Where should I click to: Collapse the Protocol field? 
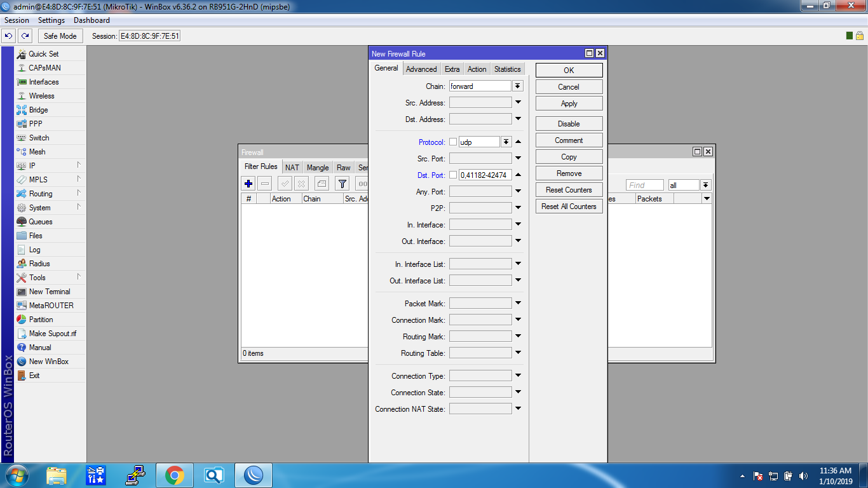(x=518, y=142)
